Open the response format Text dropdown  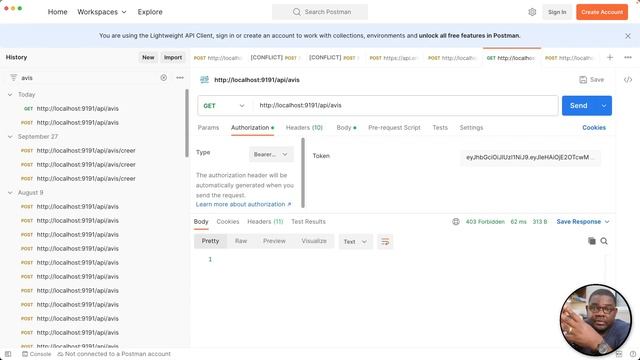click(x=355, y=242)
